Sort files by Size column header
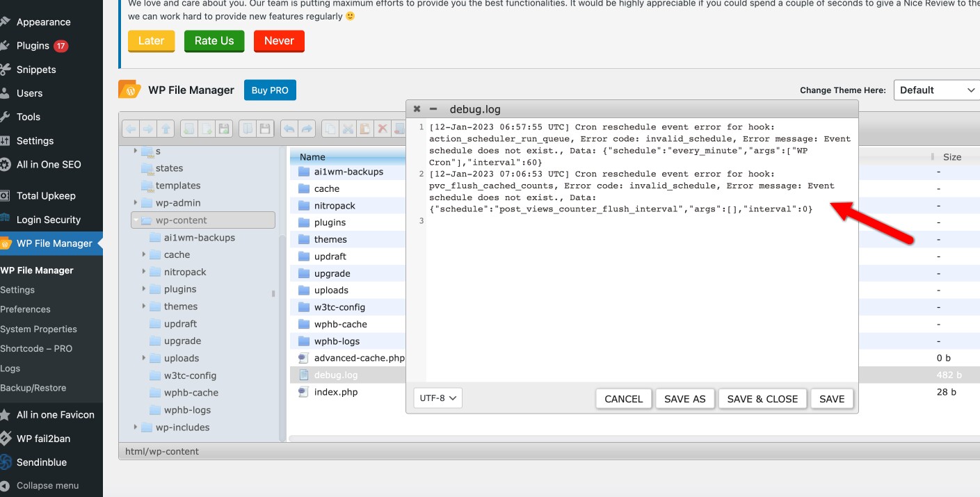This screenshot has width=980, height=497. coord(952,157)
